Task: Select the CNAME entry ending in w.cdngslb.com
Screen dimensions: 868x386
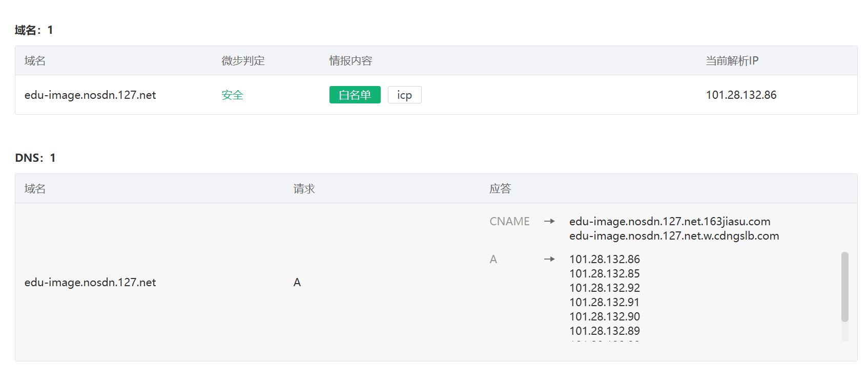Action: [674, 235]
